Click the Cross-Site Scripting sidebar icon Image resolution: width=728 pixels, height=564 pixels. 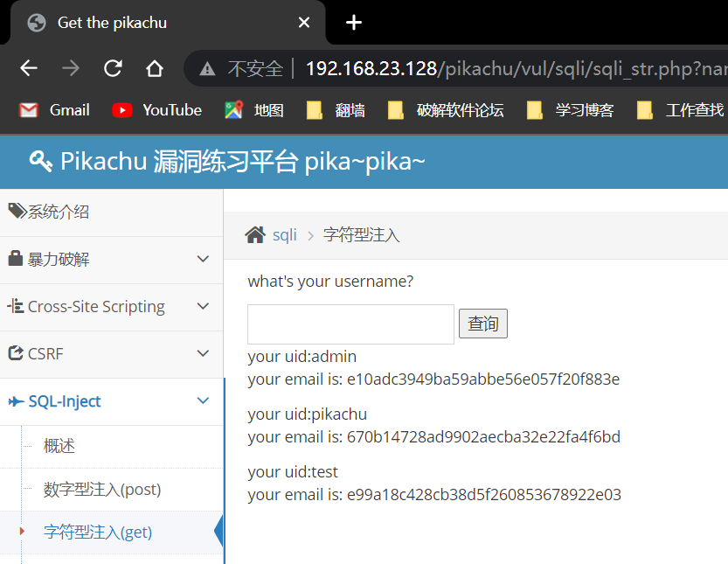pos(15,307)
